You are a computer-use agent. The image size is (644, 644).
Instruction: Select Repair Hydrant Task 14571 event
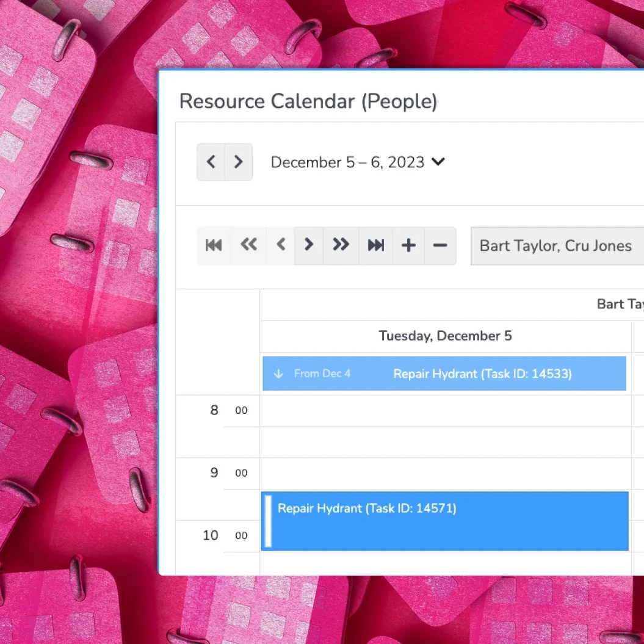tap(446, 521)
